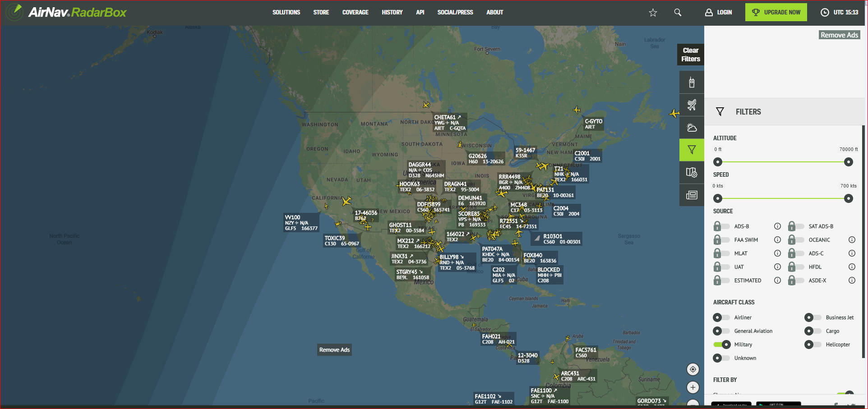Open the flights airplane sidebar icon
Viewport: 868px width, 409px height.
point(692,105)
